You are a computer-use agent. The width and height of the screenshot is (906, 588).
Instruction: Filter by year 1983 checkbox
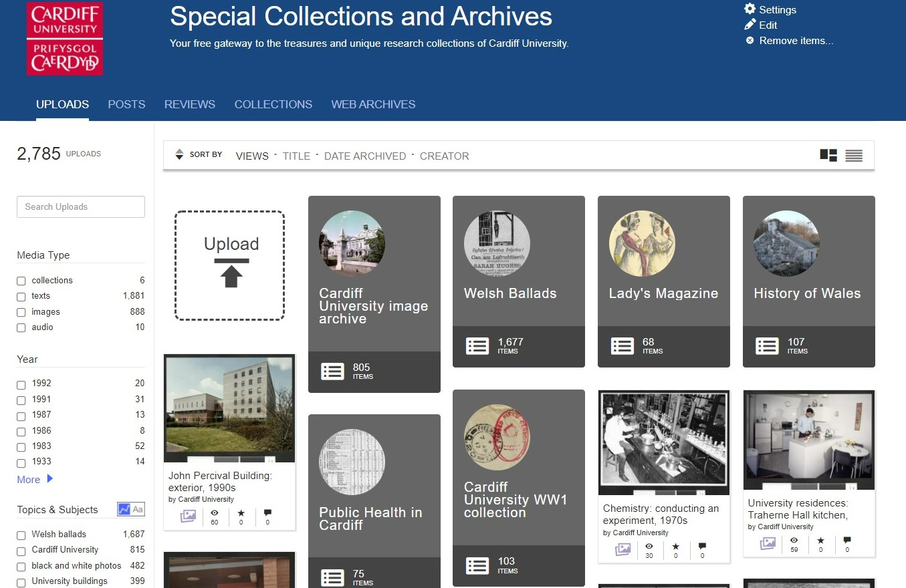click(x=21, y=447)
